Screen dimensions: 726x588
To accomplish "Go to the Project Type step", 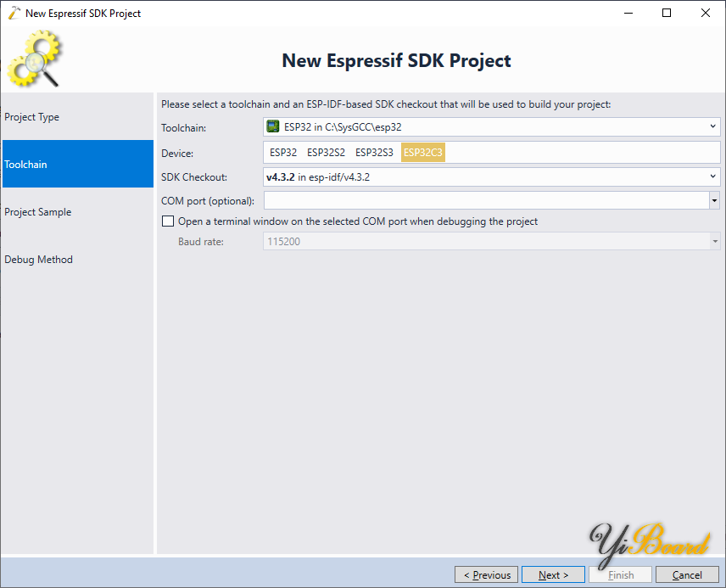I will pos(78,117).
